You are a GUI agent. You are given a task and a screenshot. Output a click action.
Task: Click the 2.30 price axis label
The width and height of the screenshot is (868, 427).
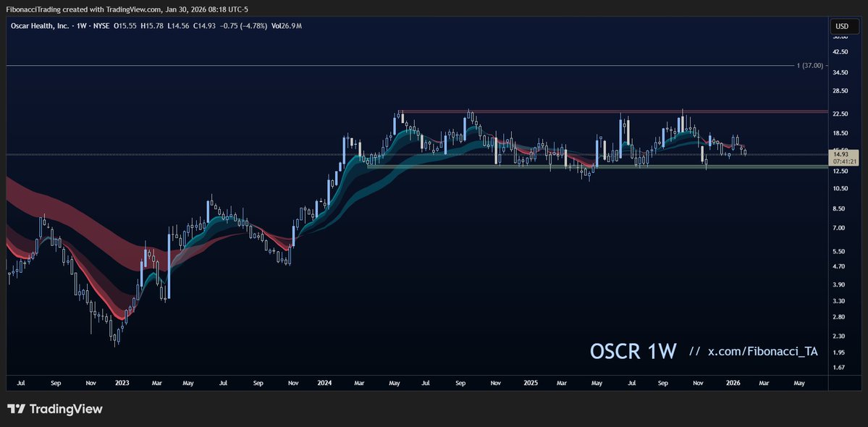(840, 336)
